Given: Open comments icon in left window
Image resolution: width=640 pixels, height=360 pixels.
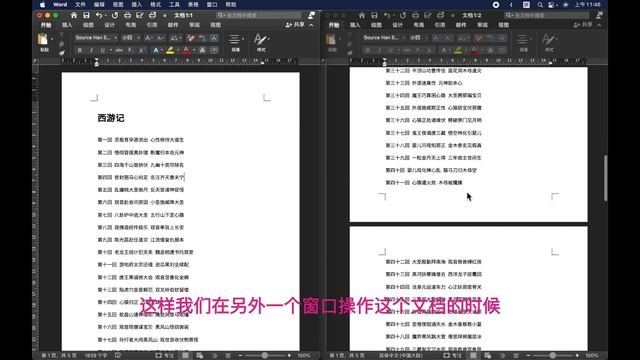Looking at the screenshot, I should tap(311, 15).
